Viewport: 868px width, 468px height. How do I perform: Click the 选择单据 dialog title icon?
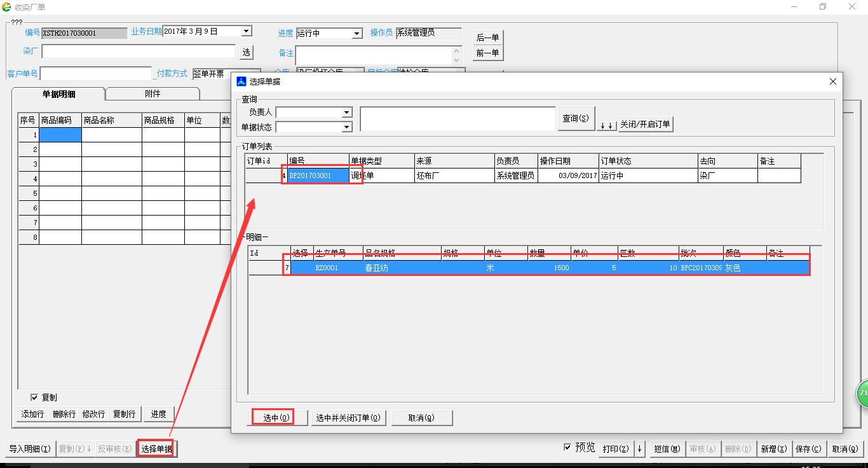point(241,81)
